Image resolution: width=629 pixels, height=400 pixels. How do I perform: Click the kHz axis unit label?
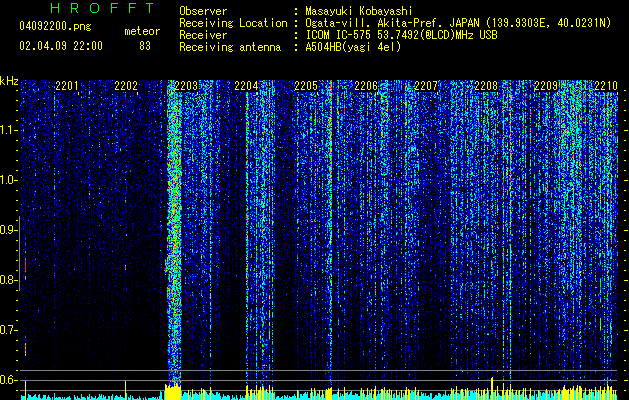pyautogui.click(x=9, y=81)
